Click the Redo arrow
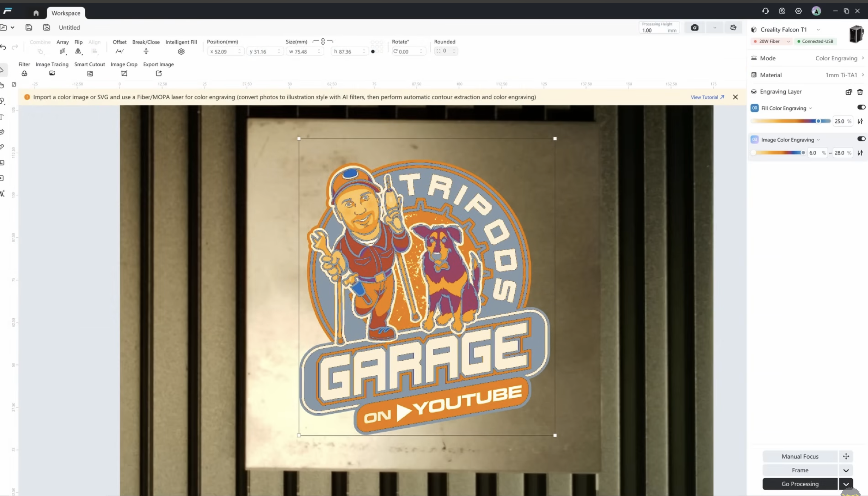This screenshot has height=496, width=868. (15, 47)
